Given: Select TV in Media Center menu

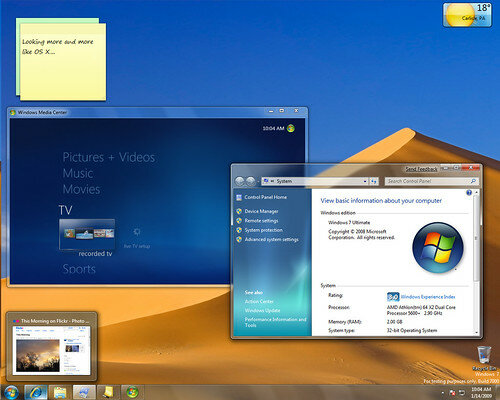Looking at the screenshot, I should [x=65, y=210].
